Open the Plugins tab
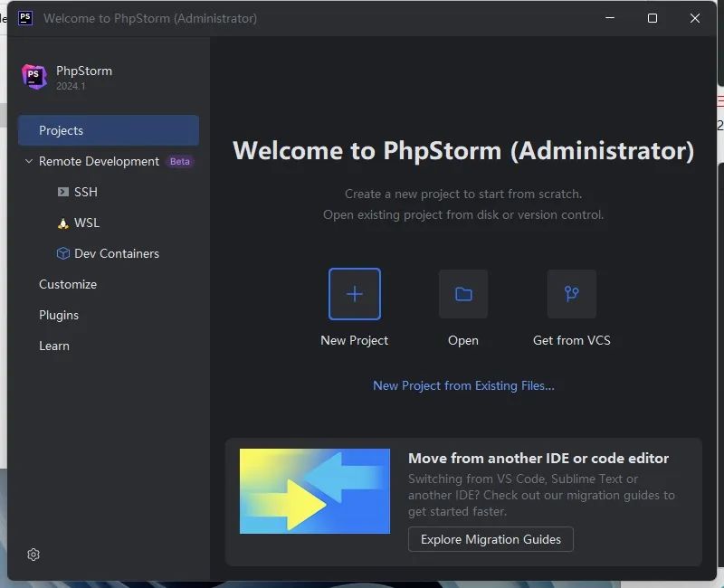This screenshot has height=588, width=724. (x=59, y=315)
